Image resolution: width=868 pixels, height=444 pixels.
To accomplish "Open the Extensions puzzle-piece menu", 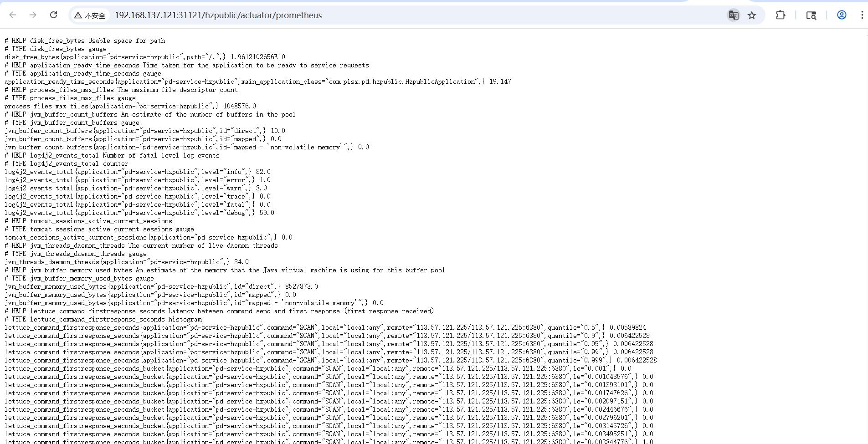I will (781, 15).
